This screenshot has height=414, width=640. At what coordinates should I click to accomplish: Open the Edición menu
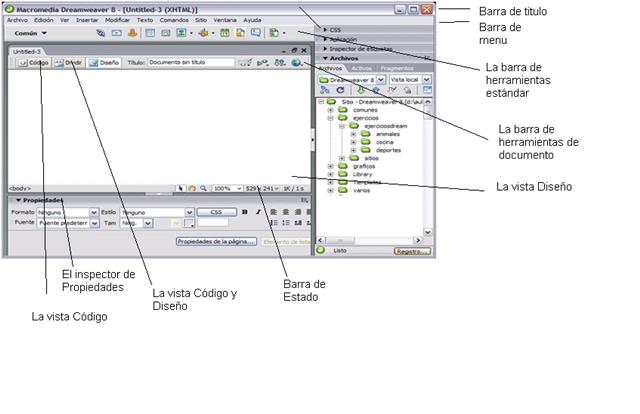44,20
